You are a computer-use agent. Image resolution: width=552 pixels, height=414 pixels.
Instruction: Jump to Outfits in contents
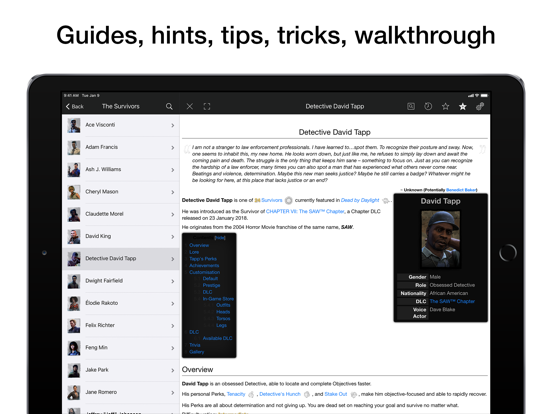point(223,305)
